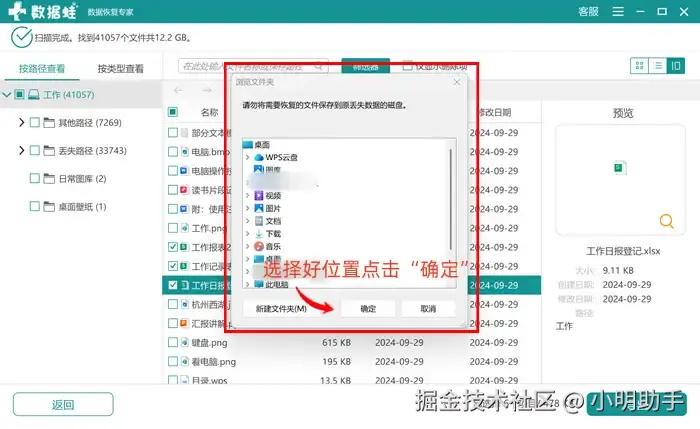Switch to the 按类型查看 tab
The height and width of the screenshot is (429, 700).
coord(121,68)
